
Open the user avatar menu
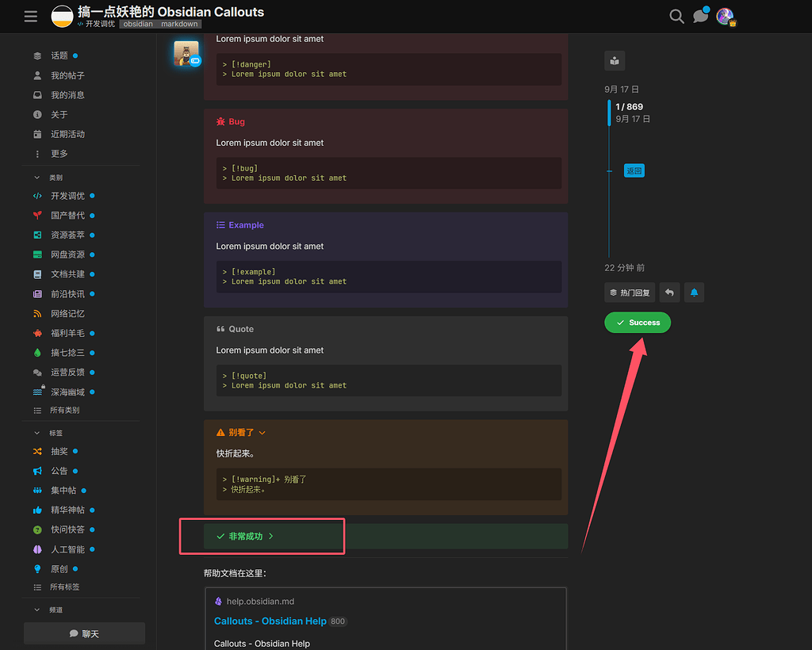click(x=725, y=17)
